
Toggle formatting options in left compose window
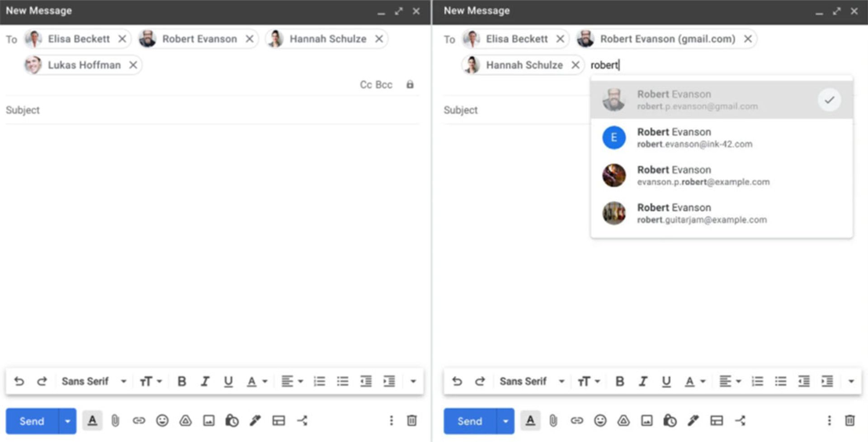[x=92, y=421]
